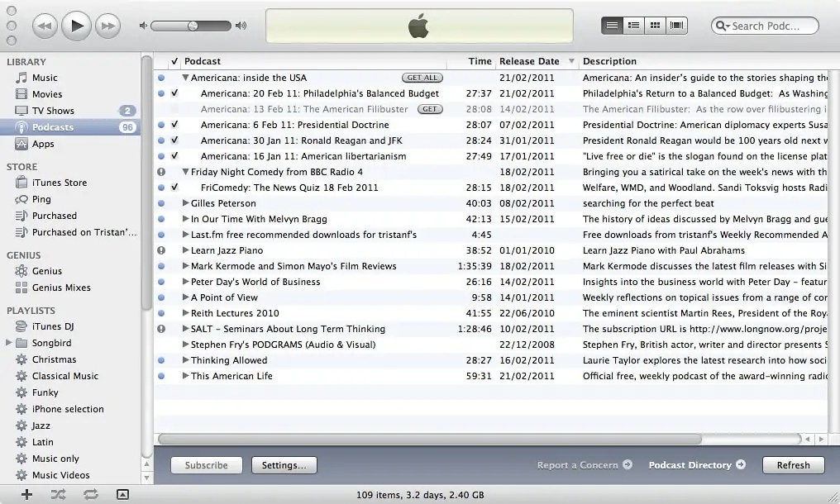The height and width of the screenshot is (504, 840).
Task: Expand the Songbird folder
Action: pyautogui.click(x=8, y=343)
